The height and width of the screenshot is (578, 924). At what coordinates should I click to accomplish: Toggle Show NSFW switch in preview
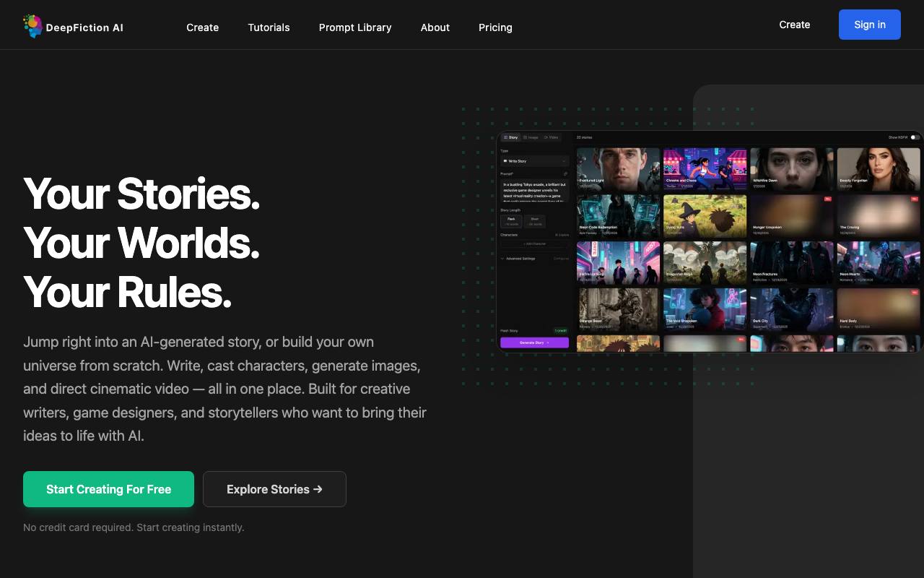(915, 137)
